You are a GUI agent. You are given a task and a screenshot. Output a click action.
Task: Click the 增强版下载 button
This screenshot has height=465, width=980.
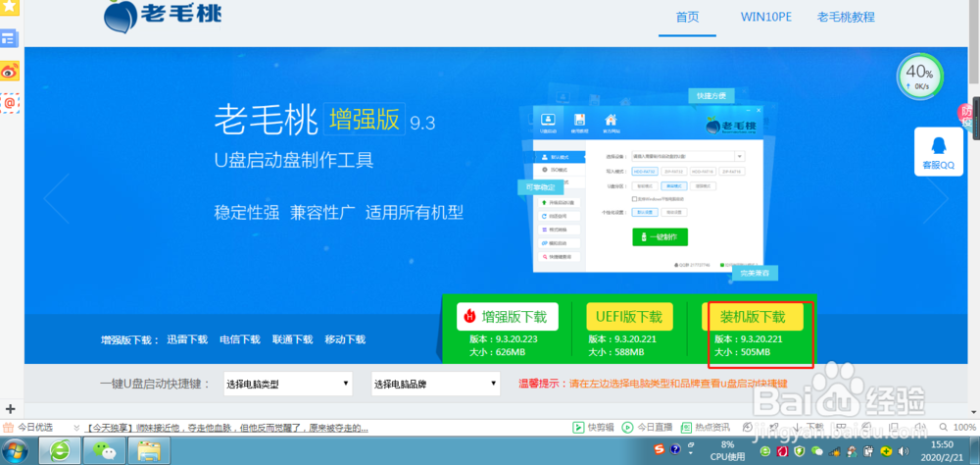click(507, 317)
